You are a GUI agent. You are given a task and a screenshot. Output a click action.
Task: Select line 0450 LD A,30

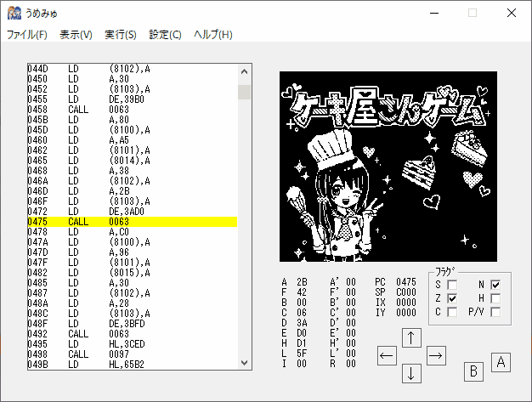(x=133, y=79)
